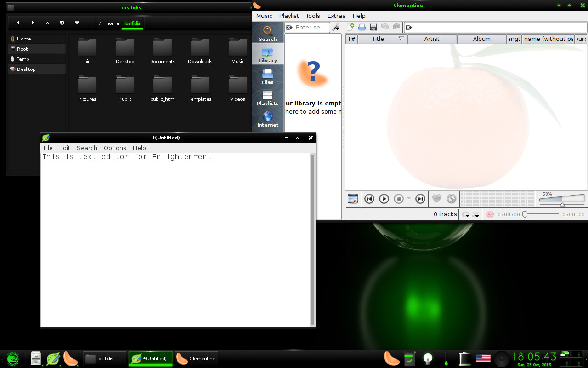
Task: Open the stop button dropdown arrow
Action: tap(409, 199)
